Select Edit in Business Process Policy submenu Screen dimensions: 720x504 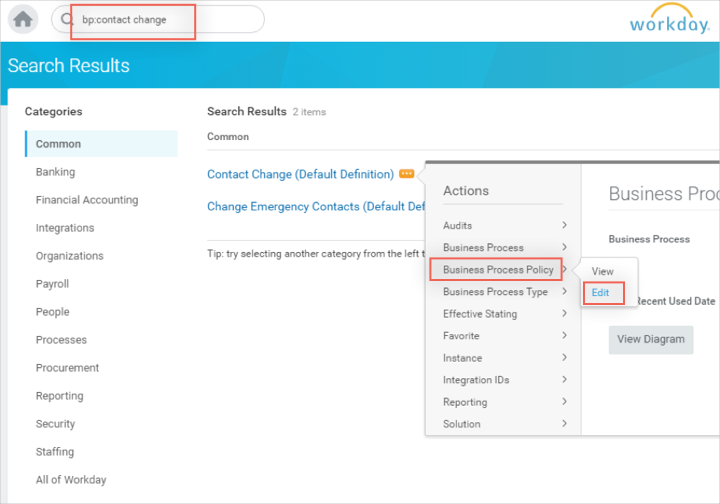[x=601, y=293]
